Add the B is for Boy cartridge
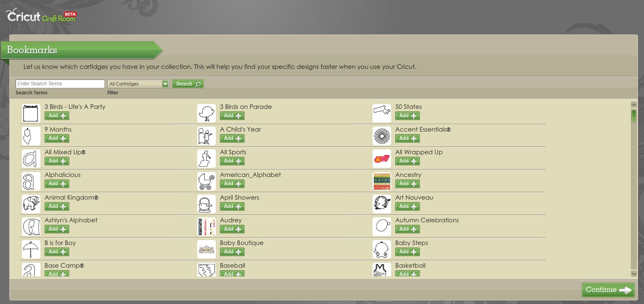 57,252
